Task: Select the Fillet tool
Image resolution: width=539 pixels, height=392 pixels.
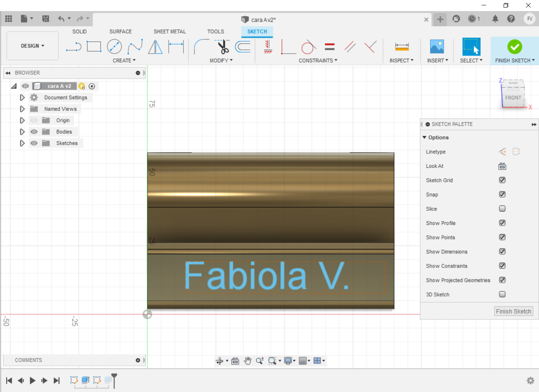Action: (201, 46)
